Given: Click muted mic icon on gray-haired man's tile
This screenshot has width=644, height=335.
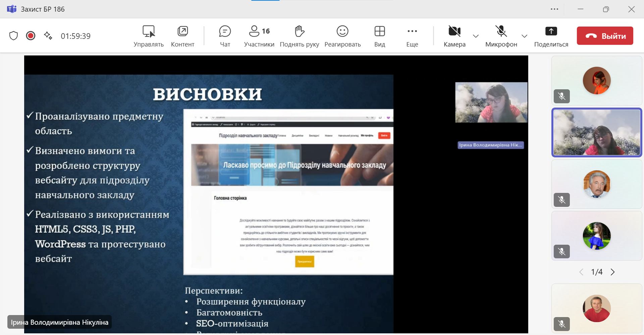Looking at the screenshot, I should pyautogui.click(x=562, y=200).
